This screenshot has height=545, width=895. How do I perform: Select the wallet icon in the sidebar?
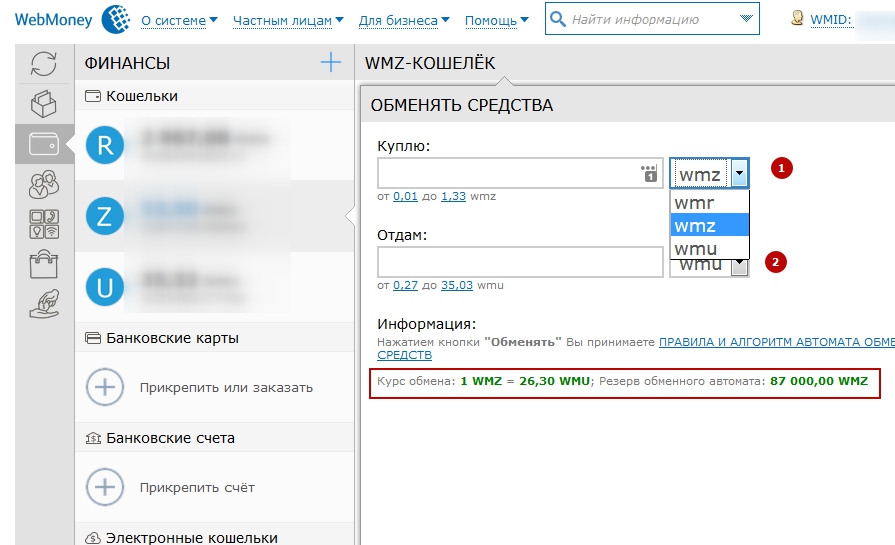[44, 144]
